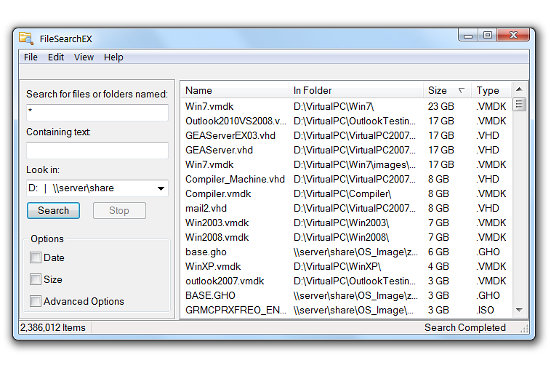Viewport: 550px width, 368px height.
Task: Select WinXP.vmdk in results
Action: click(346, 267)
